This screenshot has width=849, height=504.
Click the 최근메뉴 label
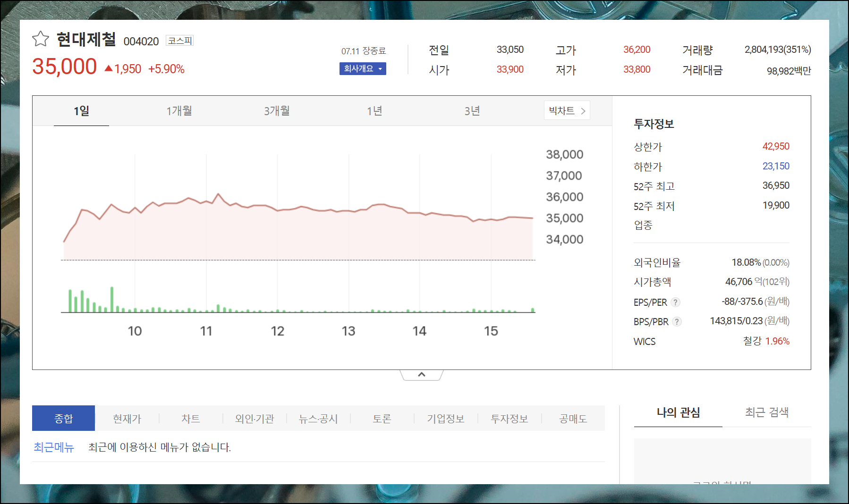tap(54, 447)
